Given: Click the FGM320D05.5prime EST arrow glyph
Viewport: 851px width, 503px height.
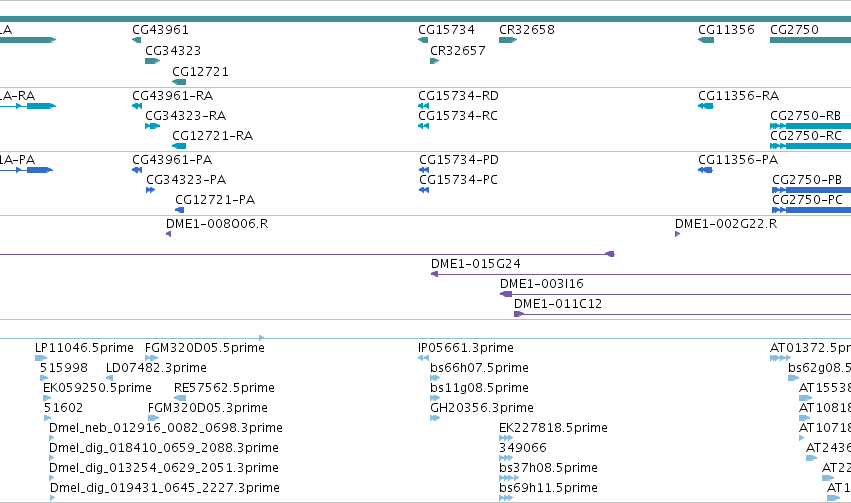Looking at the screenshot, I should click(x=151, y=358).
